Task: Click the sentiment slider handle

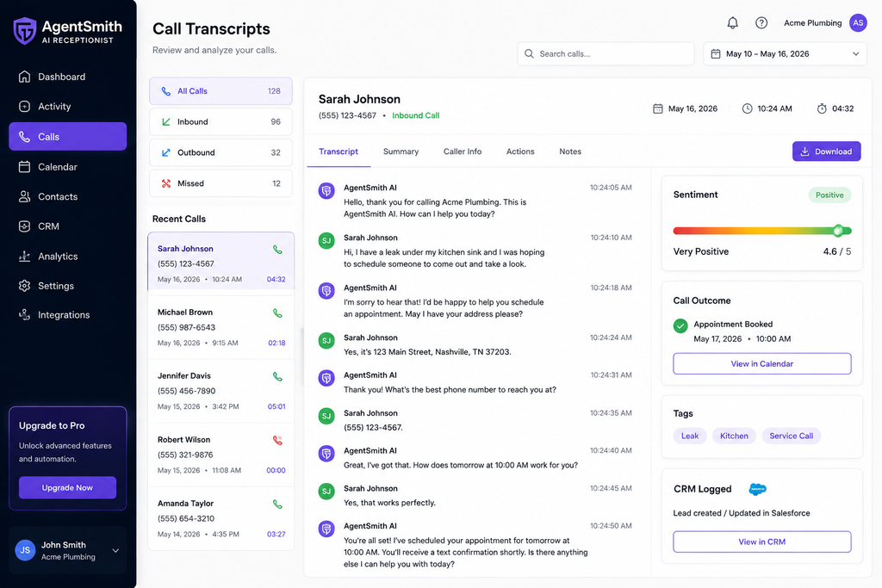Action: click(838, 231)
